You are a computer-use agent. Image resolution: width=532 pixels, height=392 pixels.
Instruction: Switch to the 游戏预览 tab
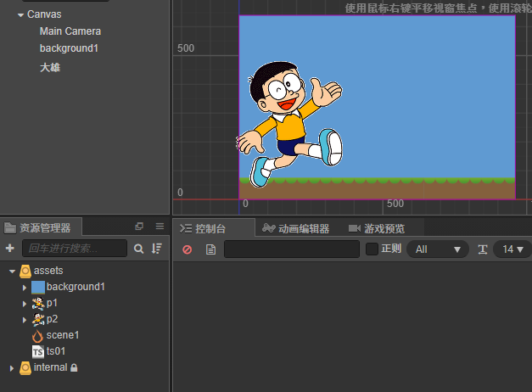377,229
